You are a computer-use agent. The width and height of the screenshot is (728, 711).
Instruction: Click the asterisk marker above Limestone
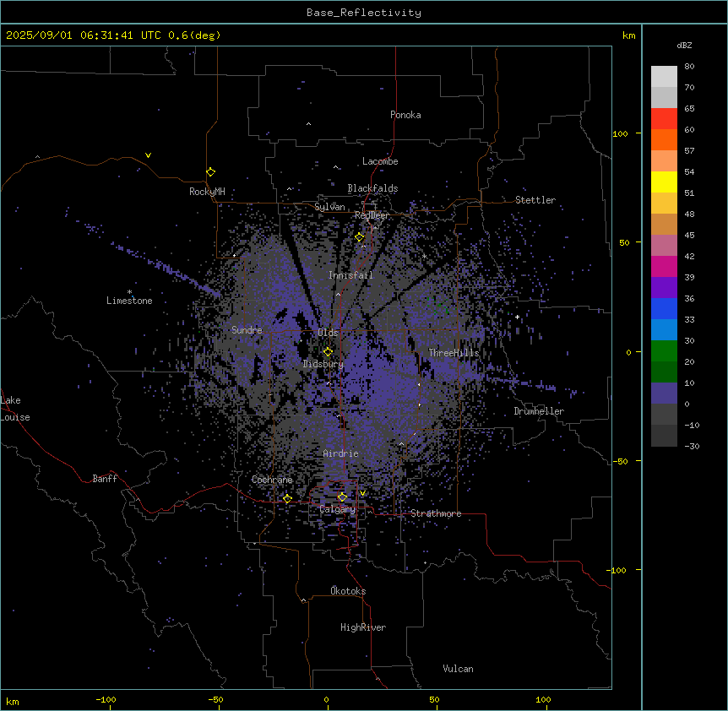129,292
